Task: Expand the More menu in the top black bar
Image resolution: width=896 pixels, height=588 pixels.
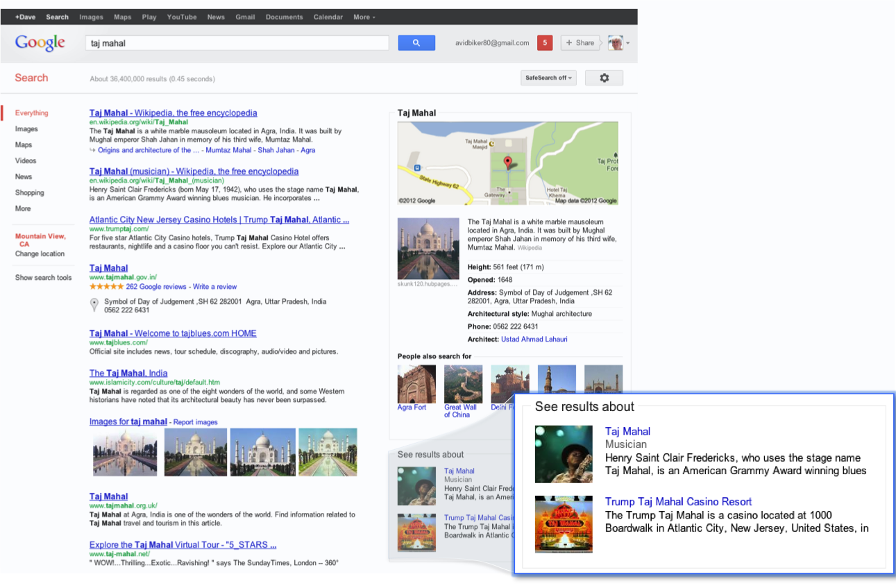Action: pos(364,17)
